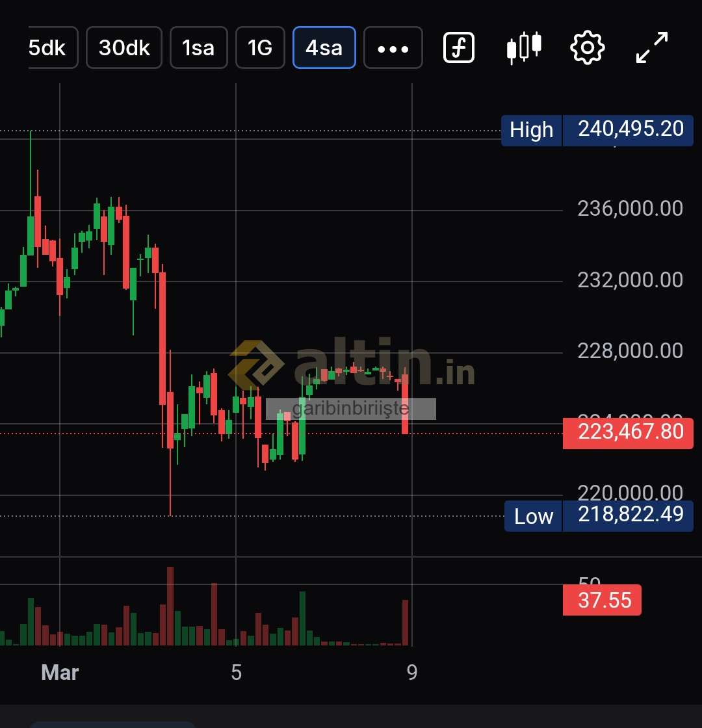The image size is (702, 728).
Task: Tap the volume value tag 37.55
Action: [602, 600]
